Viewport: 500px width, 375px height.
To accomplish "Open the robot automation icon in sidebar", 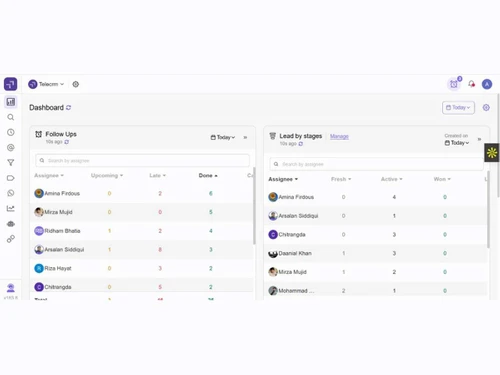I will click(11, 224).
